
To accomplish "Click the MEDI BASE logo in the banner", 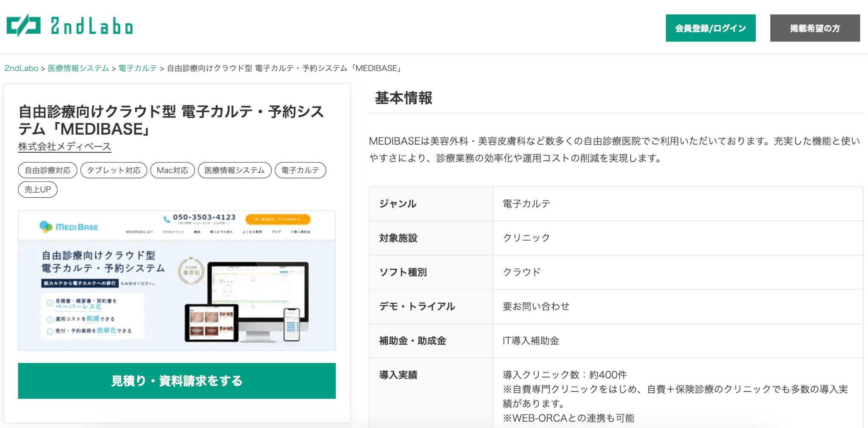I will point(68,227).
